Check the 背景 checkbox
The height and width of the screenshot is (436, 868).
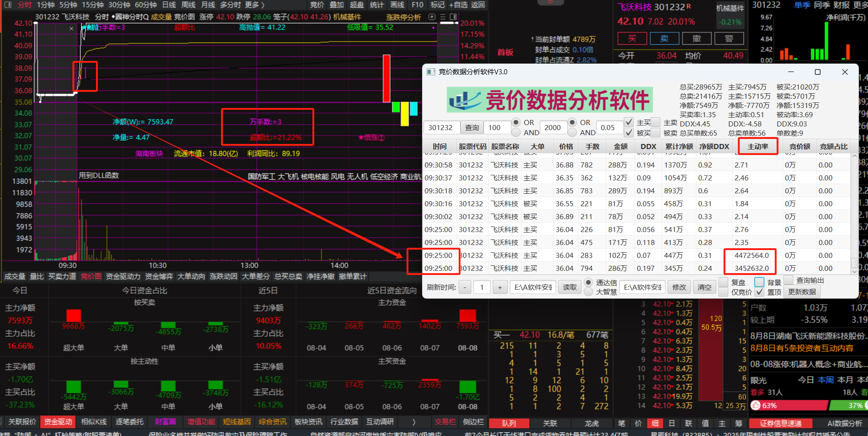759,282
